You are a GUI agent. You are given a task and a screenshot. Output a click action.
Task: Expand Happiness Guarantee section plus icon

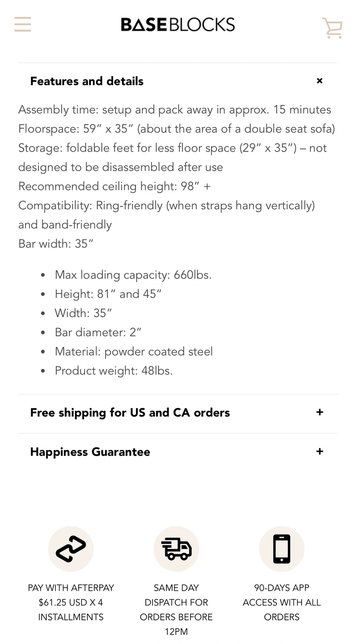(319, 452)
